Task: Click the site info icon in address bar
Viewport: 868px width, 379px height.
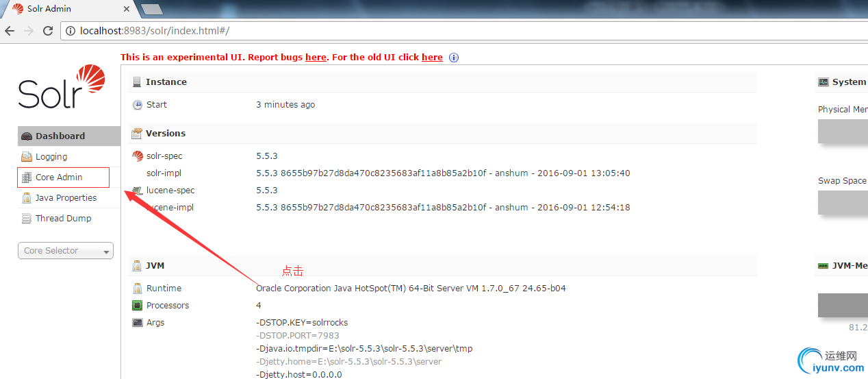Action: coord(71,31)
